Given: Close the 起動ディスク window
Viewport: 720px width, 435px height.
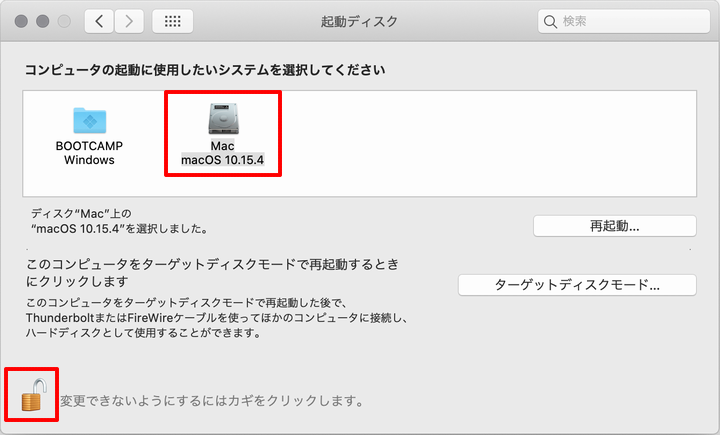Looking at the screenshot, I should (x=21, y=21).
